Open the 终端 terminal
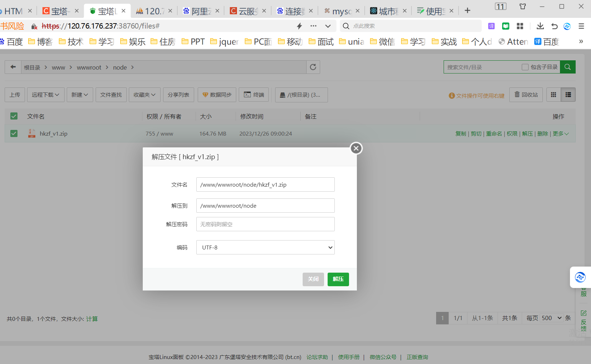 tap(254, 95)
